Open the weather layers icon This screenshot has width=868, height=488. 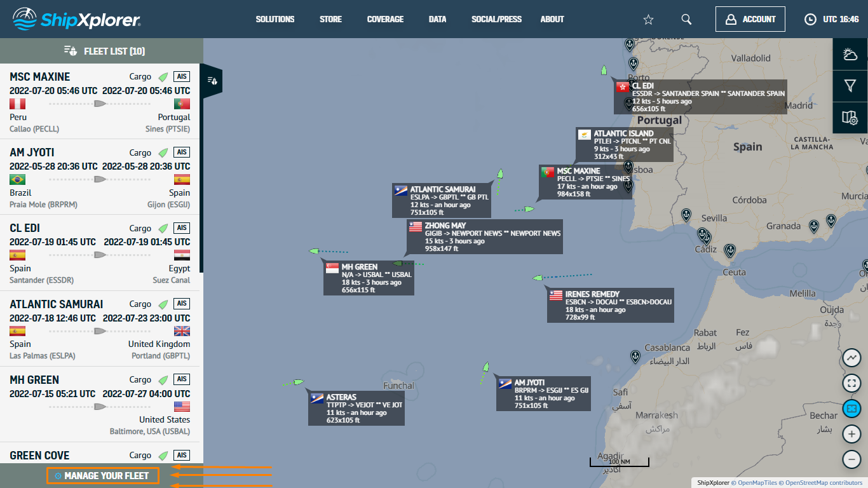(x=850, y=54)
